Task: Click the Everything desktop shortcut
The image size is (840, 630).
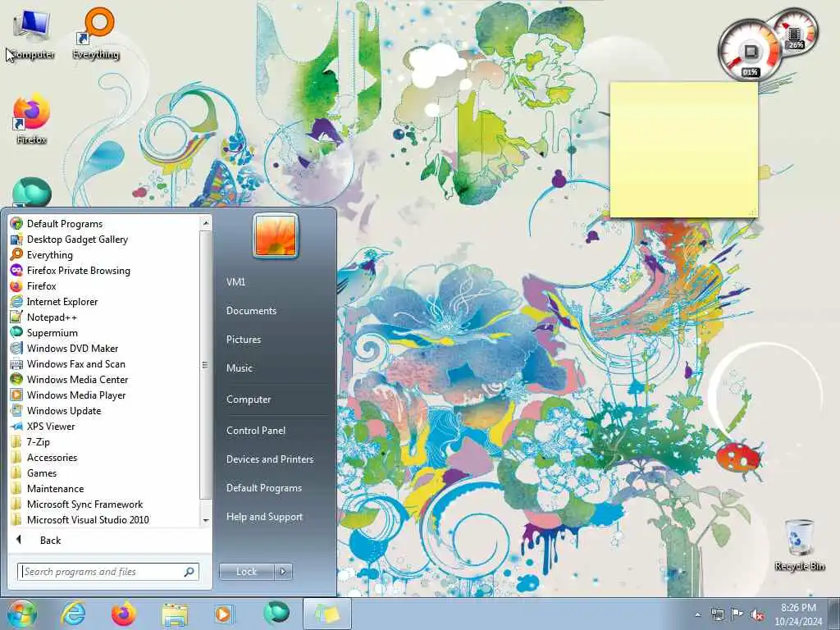Action: 97,33
